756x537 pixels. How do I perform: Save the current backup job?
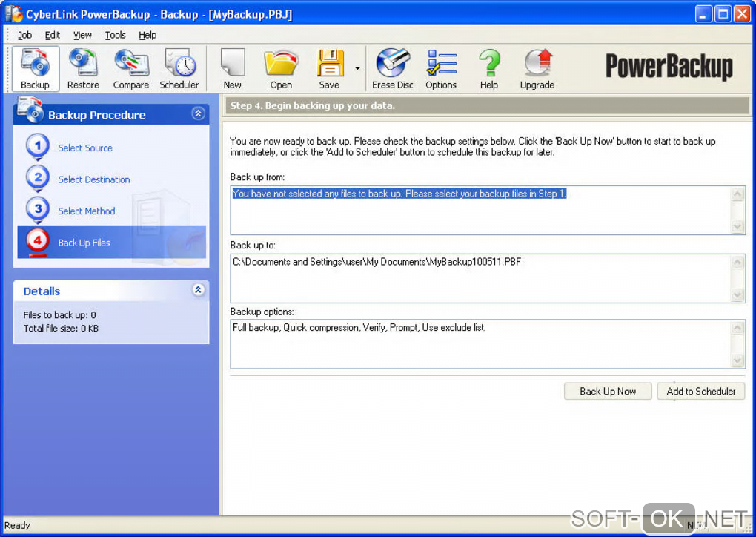point(329,68)
